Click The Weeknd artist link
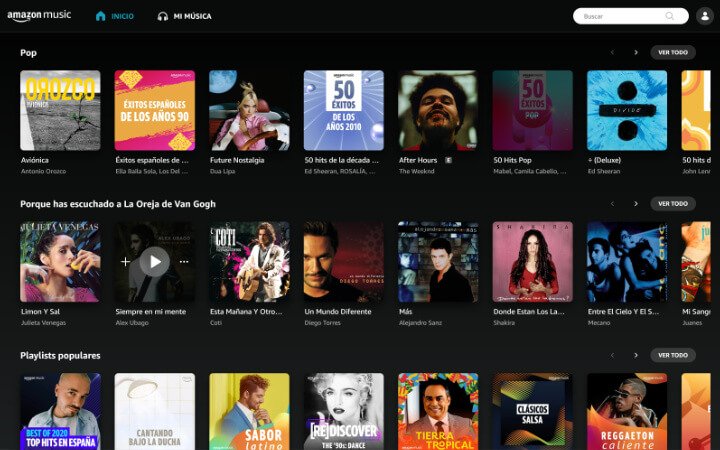The width and height of the screenshot is (720, 450). click(x=416, y=171)
